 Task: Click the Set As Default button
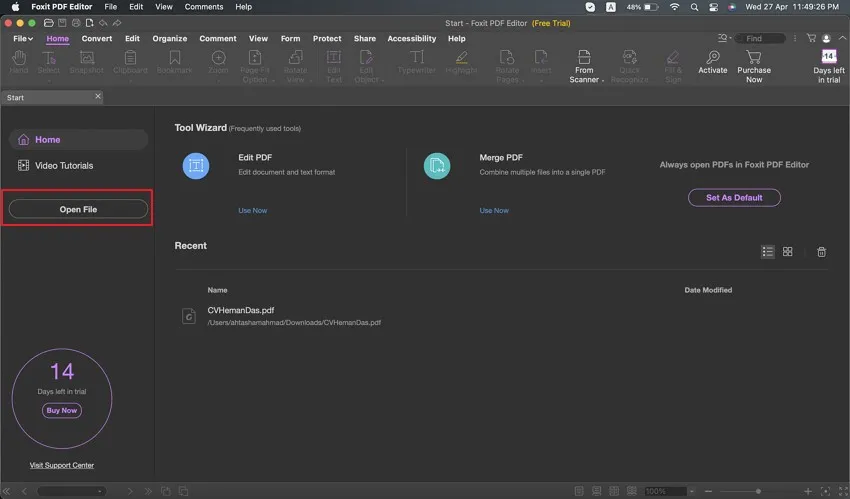[734, 198]
